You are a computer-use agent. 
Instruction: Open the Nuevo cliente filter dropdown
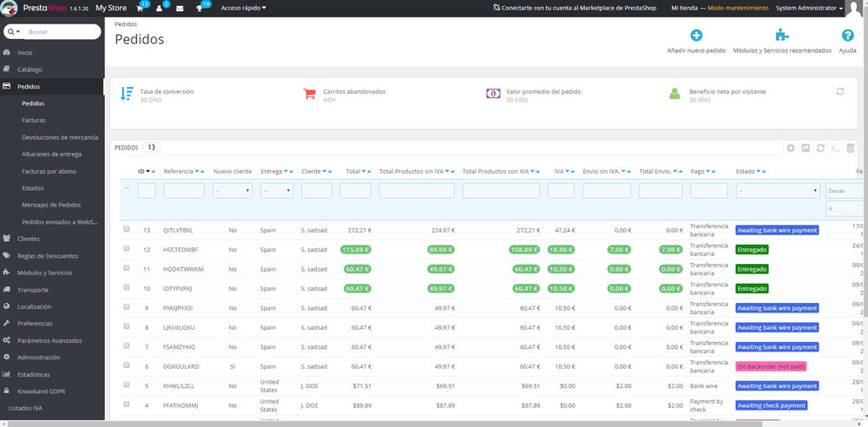click(x=232, y=190)
